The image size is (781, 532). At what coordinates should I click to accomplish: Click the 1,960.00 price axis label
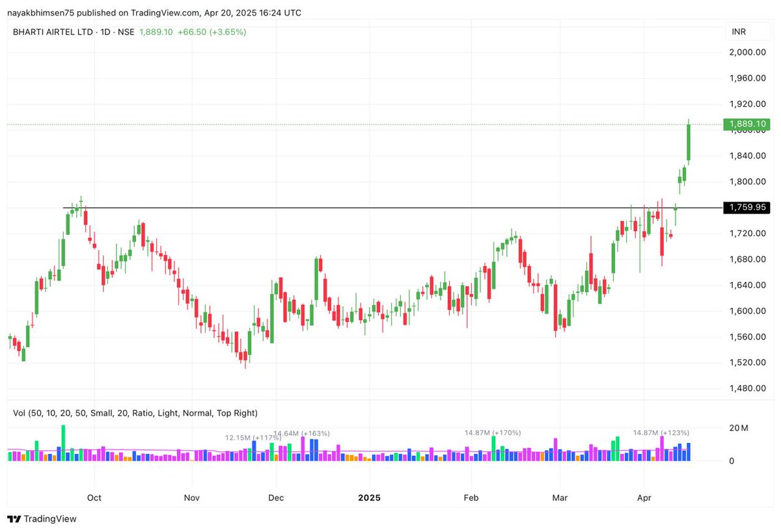point(747,78)
